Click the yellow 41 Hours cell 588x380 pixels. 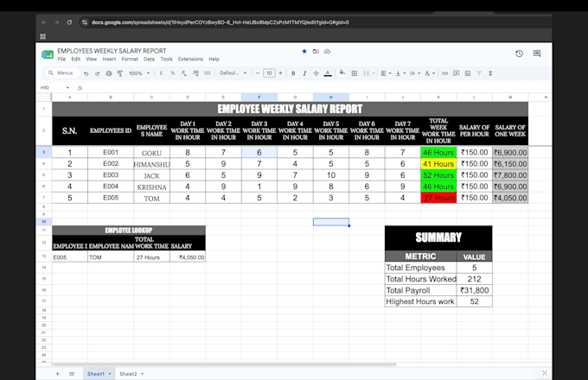coord(438,164)
